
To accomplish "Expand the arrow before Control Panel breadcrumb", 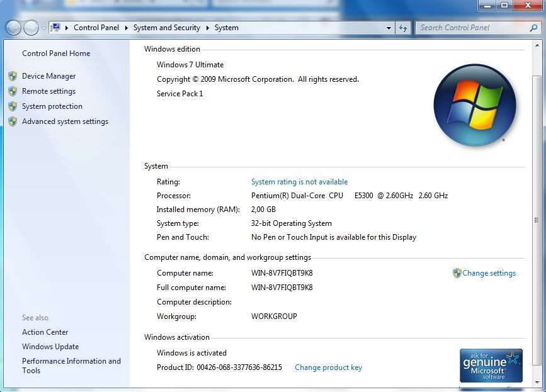I will click(67, 28).
